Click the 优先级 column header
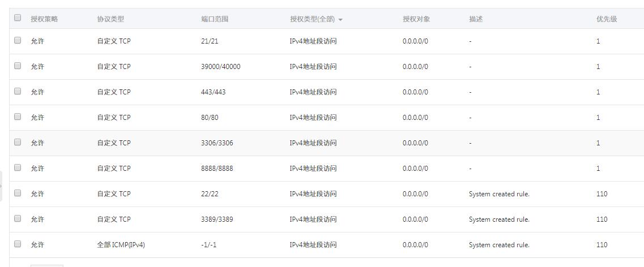This screenshot has width=644, height=267. (x=606, y=19)
